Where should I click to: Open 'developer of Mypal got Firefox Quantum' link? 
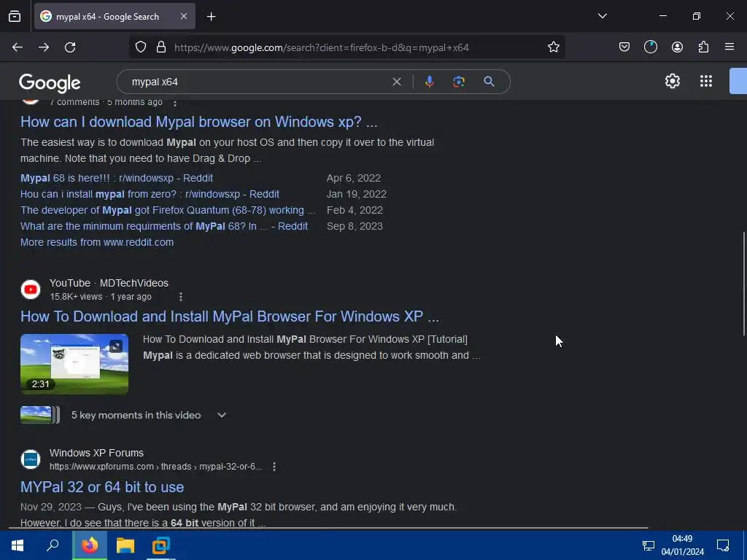tap(168, 210)
